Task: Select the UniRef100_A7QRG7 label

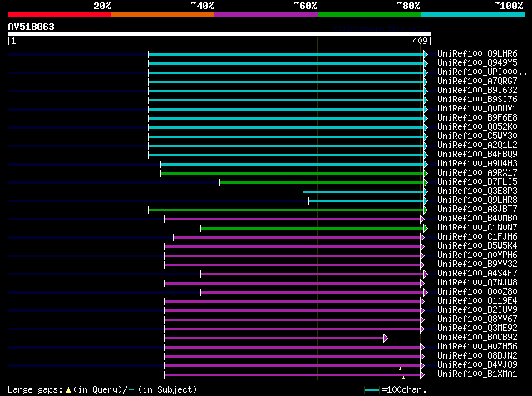Action: point(477,82)
